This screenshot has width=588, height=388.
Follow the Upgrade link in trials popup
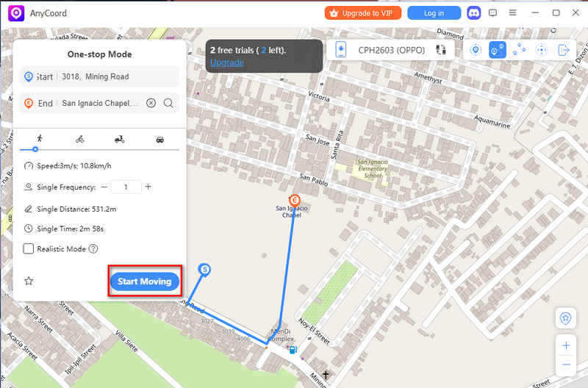tap(227, 62)
